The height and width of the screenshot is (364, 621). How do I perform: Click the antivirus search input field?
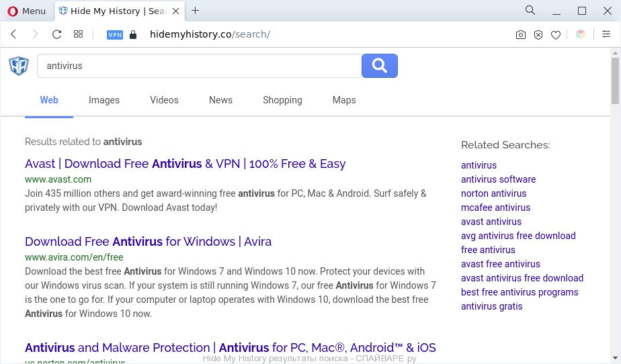tap(200, 66)
